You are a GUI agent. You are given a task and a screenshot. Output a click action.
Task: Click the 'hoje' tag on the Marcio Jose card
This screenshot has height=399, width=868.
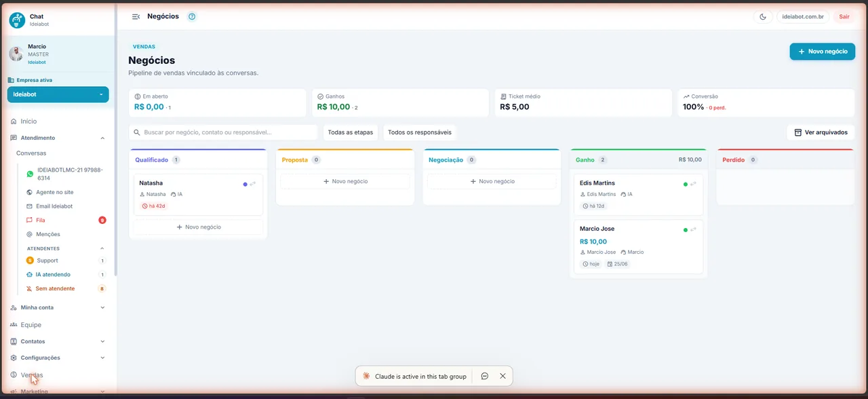pos(591,264)
